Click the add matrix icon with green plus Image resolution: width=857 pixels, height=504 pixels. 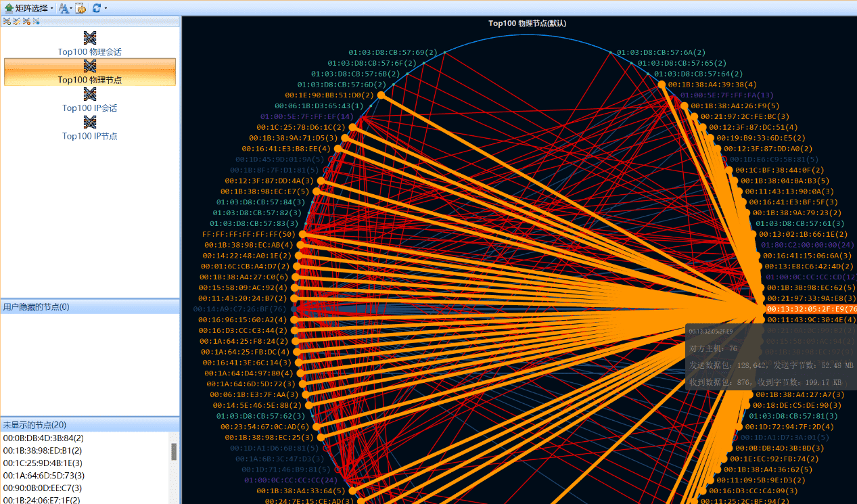pos(7,22)
